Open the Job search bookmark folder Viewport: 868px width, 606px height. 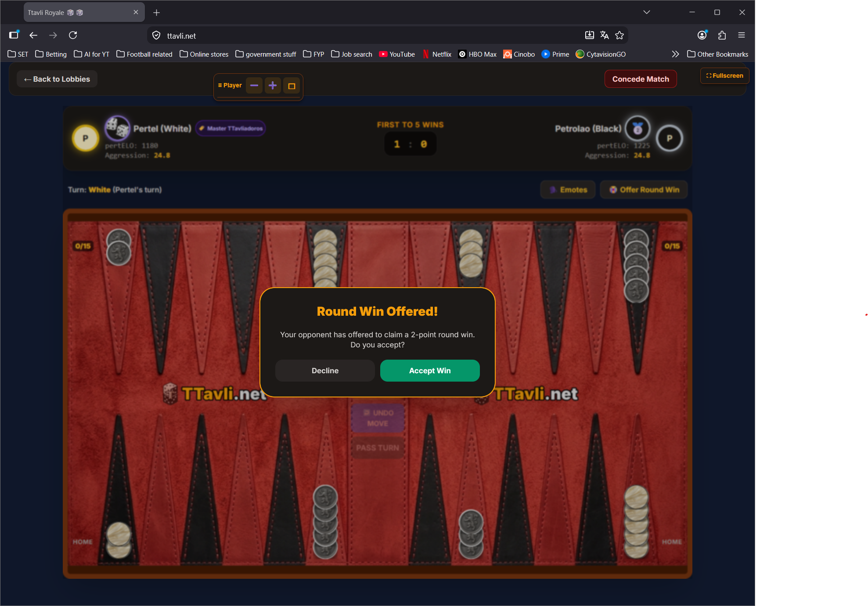[352, 54]
